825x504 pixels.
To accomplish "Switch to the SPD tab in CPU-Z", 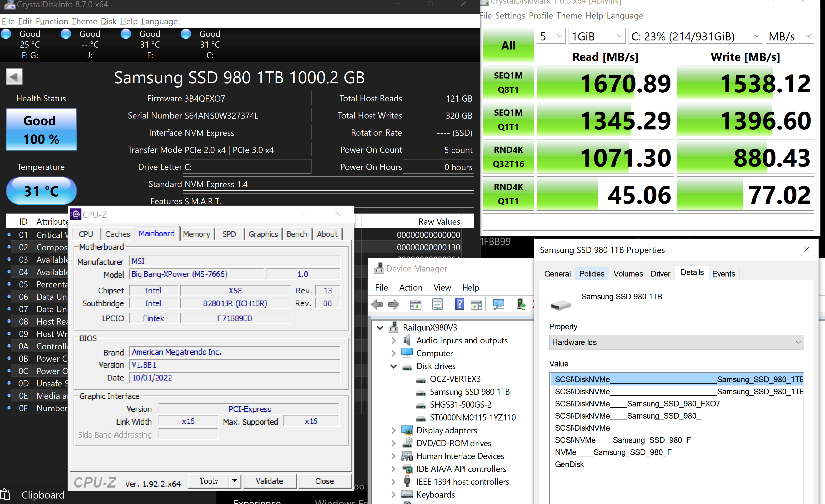I will (x=229, y=234).
